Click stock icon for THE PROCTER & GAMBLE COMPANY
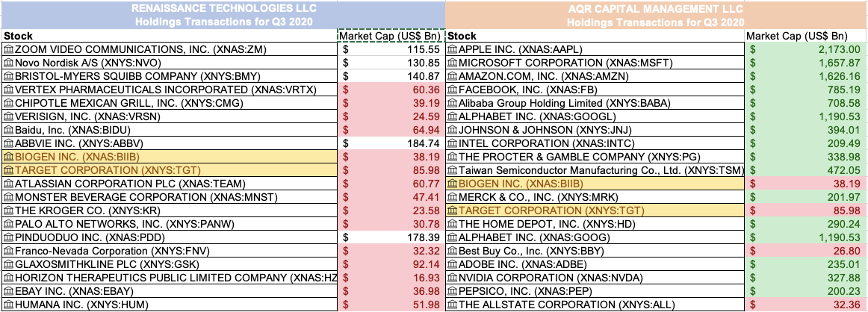The image size is (868, 312). tap(452, 157)
